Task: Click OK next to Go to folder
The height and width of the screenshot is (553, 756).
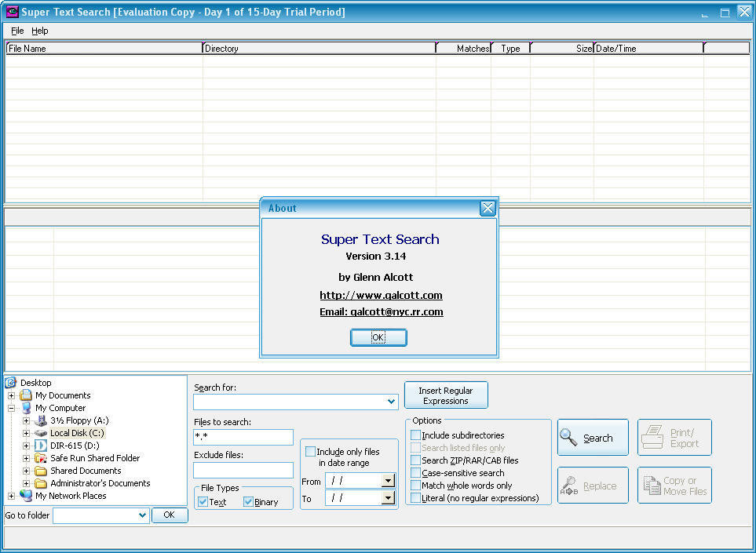Action: [x=170, y=515]
